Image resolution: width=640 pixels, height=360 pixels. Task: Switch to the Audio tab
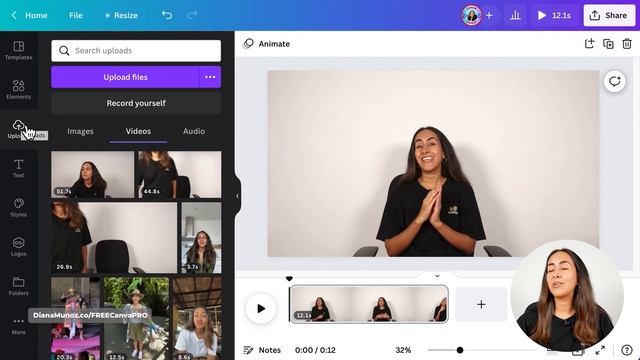tap(194, 131)
